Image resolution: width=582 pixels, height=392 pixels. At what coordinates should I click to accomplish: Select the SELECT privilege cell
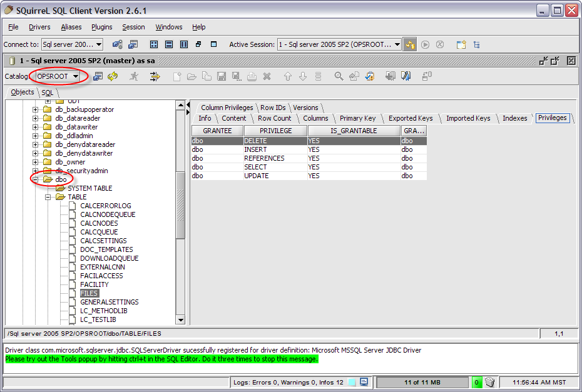coord(275,168)
